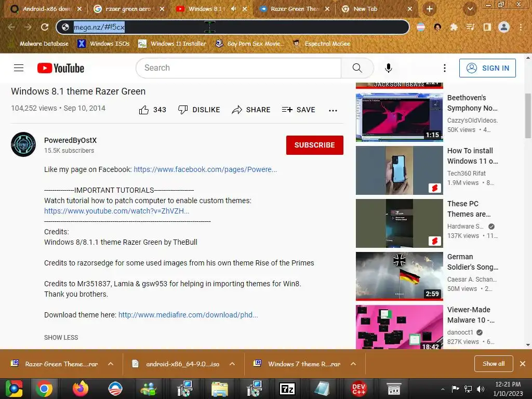Open the YouTube hamburger guide menu
Screen dimensions: 532x399
[19, 68]
